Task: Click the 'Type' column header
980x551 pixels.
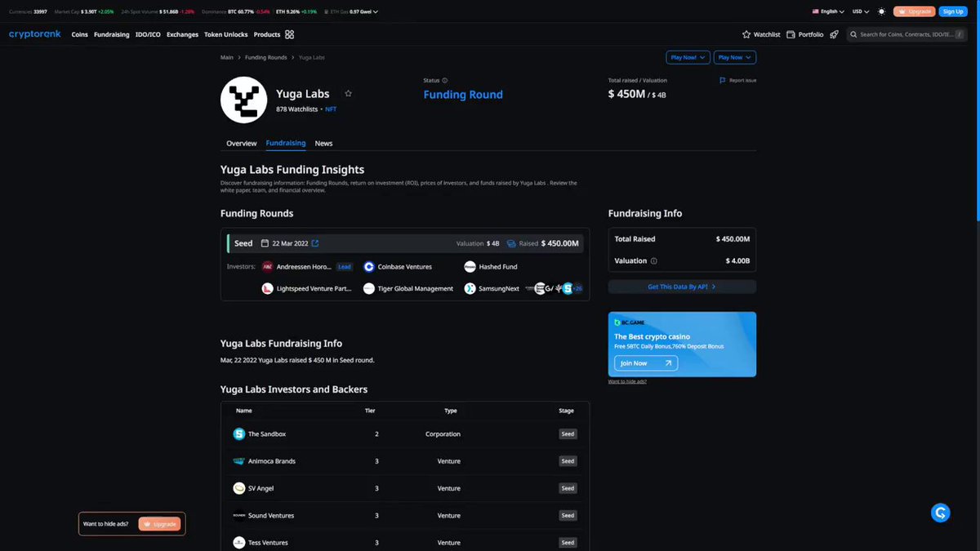Action: coord(451,411)
